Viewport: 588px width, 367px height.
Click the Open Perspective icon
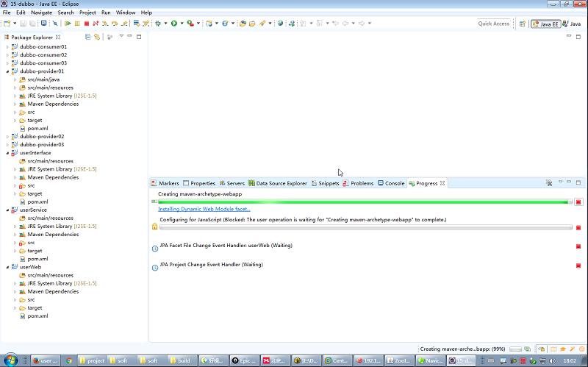click(520, 24)
